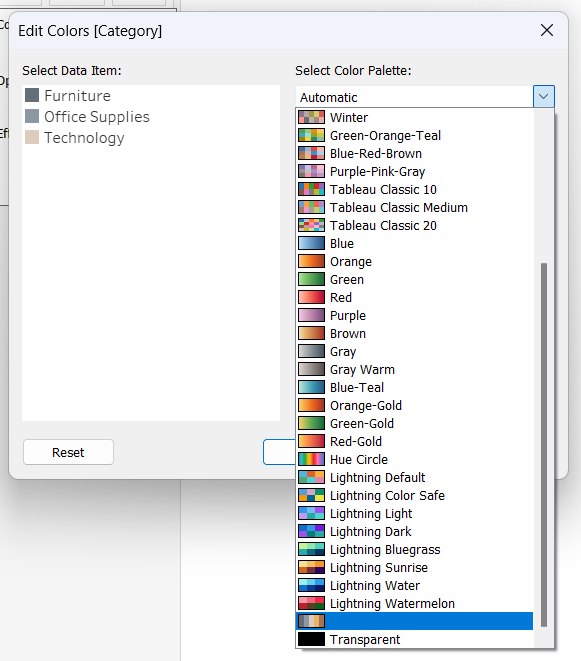Pick the Red-Gold palette
The width and height of the screenshot is (581, 661).
pos(414,441)
